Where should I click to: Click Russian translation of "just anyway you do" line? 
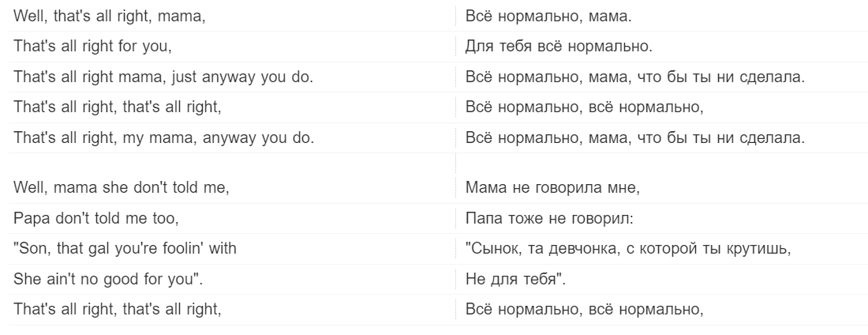coord(635,77)
